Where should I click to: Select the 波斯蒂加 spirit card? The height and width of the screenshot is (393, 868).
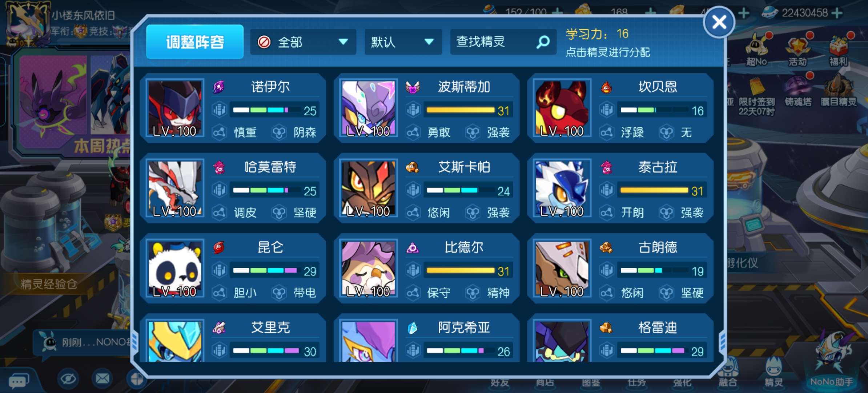tap(427, 108)
